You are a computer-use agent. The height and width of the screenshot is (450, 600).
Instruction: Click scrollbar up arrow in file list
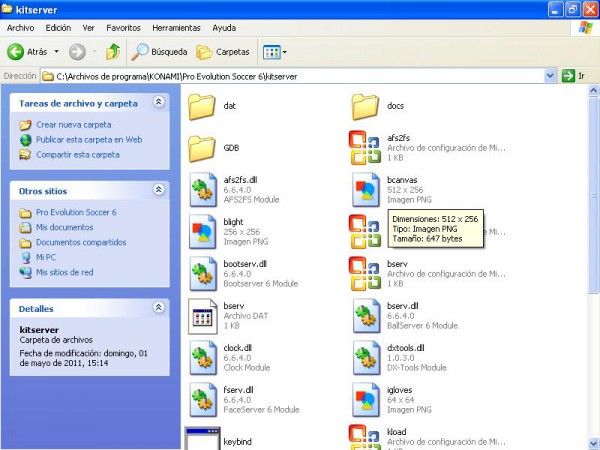pos(593,91)
